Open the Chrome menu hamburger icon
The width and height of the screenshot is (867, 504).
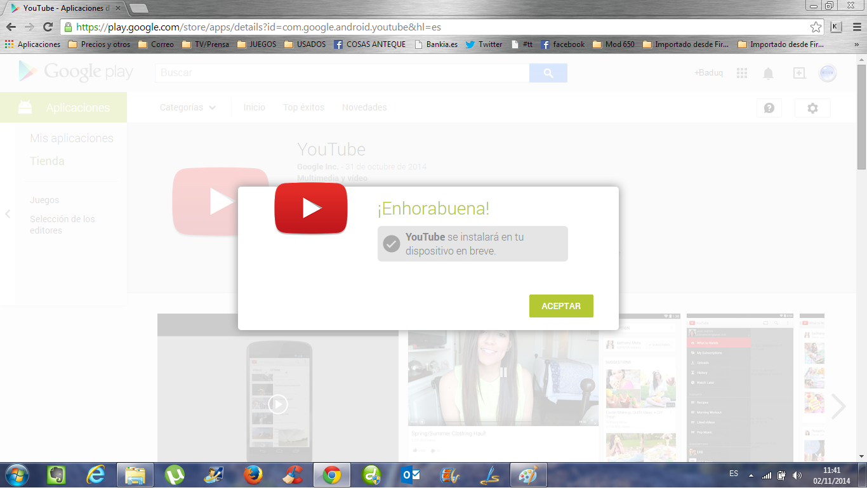[x=855, y=27]
